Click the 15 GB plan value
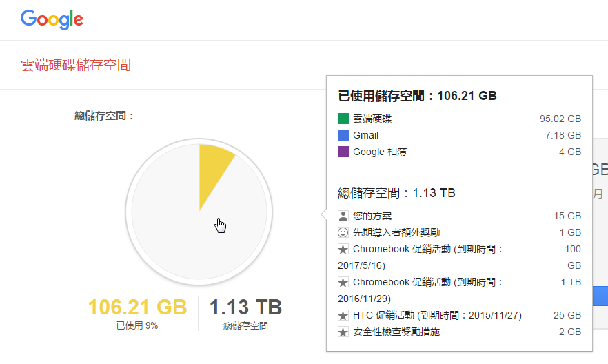Viewport: 608px width, 364px height. coord(567,216)
